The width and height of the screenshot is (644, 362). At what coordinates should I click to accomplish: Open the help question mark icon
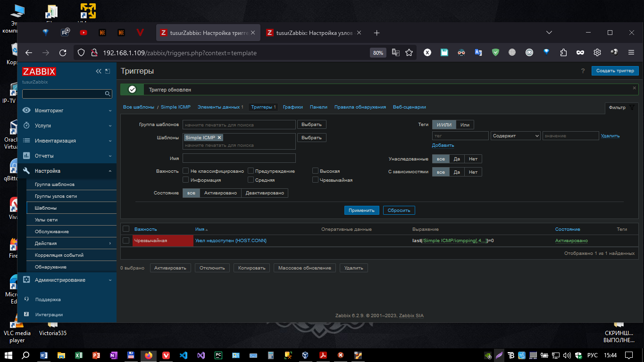click(x=583, y=71)
